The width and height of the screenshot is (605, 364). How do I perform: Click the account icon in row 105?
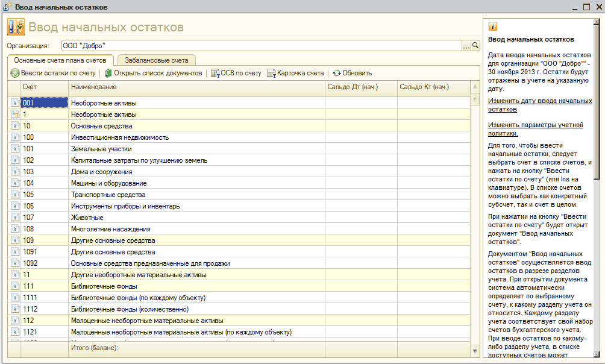(x=14, y=195)
